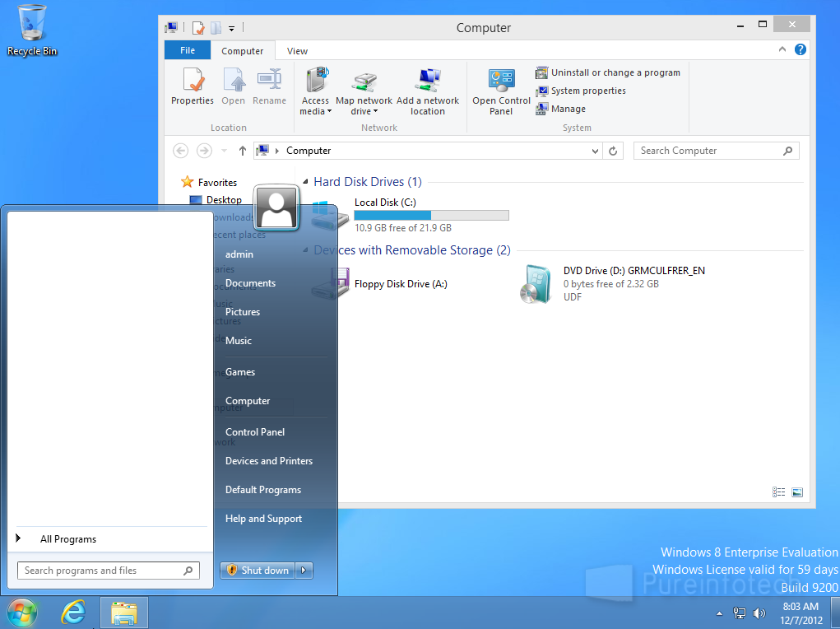Switch to the View ribbon tab

pyautogui.click(x=297, y=51)
